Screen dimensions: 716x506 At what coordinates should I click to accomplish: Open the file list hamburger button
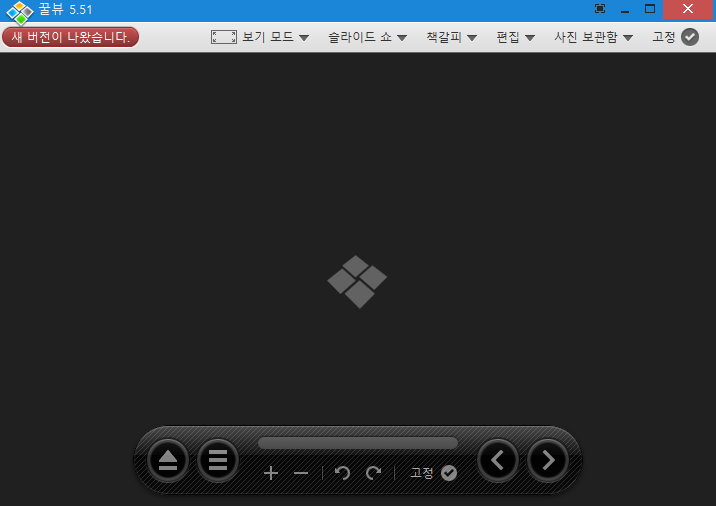(x=218, y=460)
